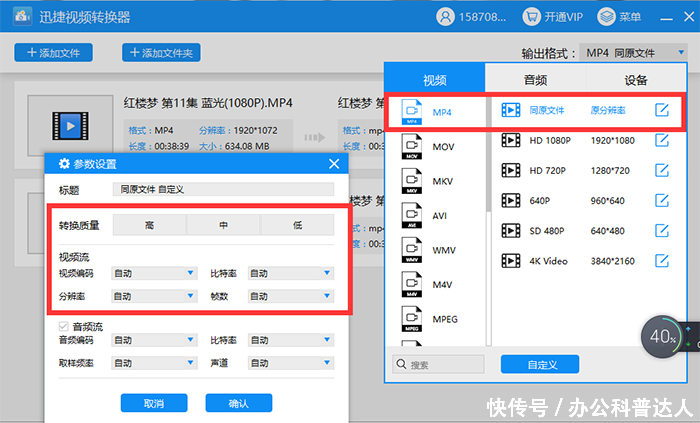Open the 音频编码 dropdown
Screen dimensions: 700x423
point(154,340)
